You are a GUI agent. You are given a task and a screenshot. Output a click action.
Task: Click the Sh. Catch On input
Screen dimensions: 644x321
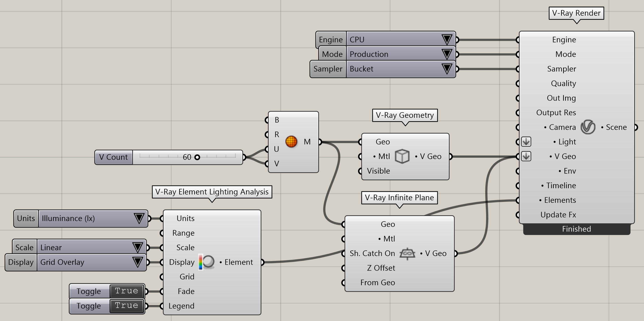(x=372, y=254)
